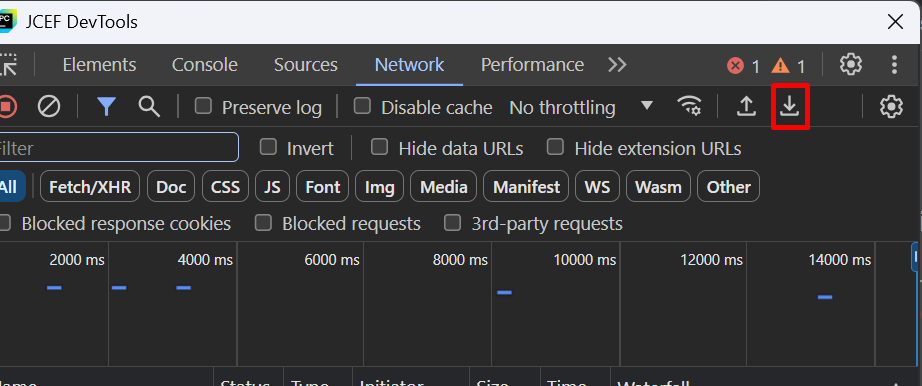The height and width of the screenshot is (386, 922).
Task: Open network search magnifier
Action: point(149,107)
